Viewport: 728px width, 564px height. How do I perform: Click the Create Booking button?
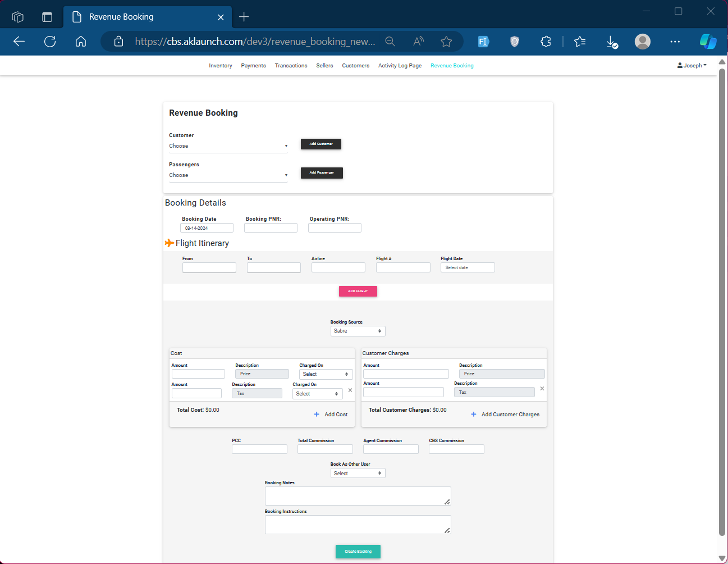[358, 552]
